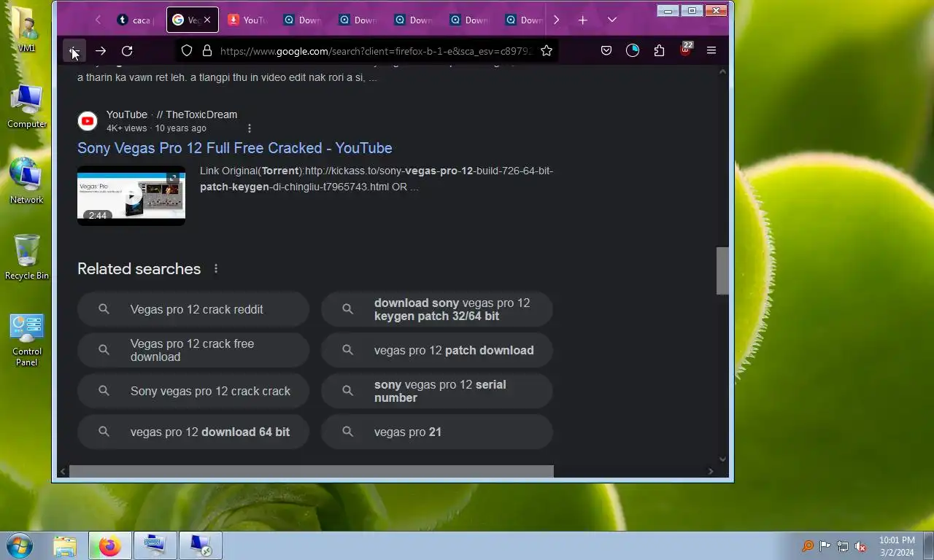934x560 pixels.
Task: Search "Sony vegas pro 12 crack crack" suggestion
Action: [193, 391]
